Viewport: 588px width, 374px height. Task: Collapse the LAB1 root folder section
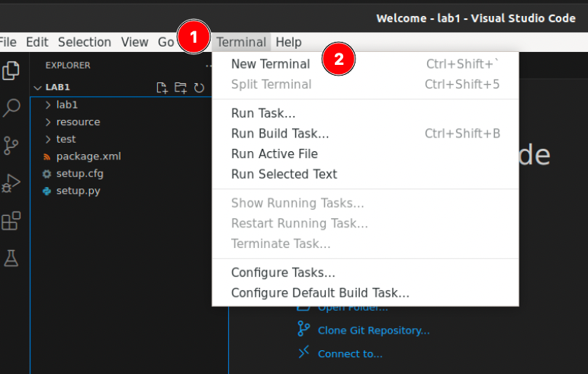click(37, 88)
